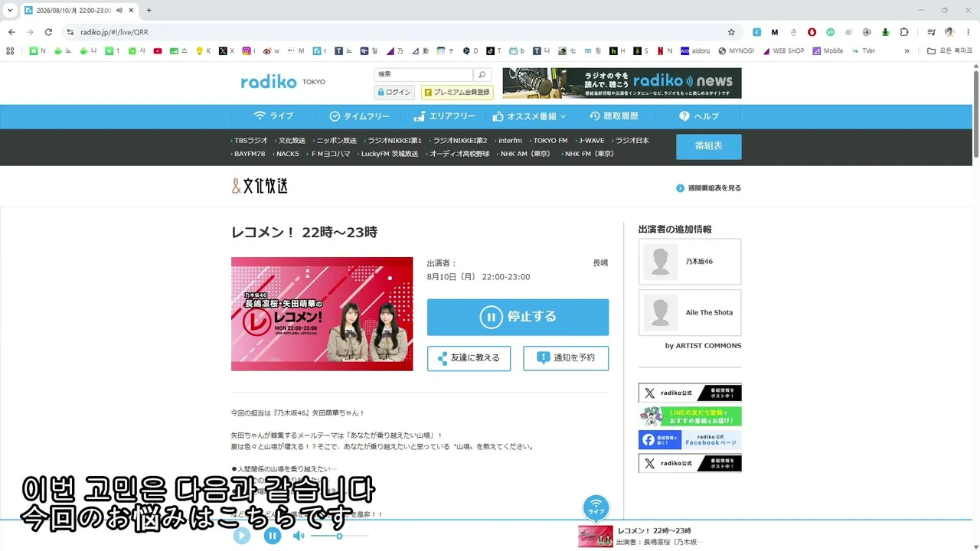980x551 pixels.
Task: Open the radiko X official banner at top
Action: (x=690, y=393)
